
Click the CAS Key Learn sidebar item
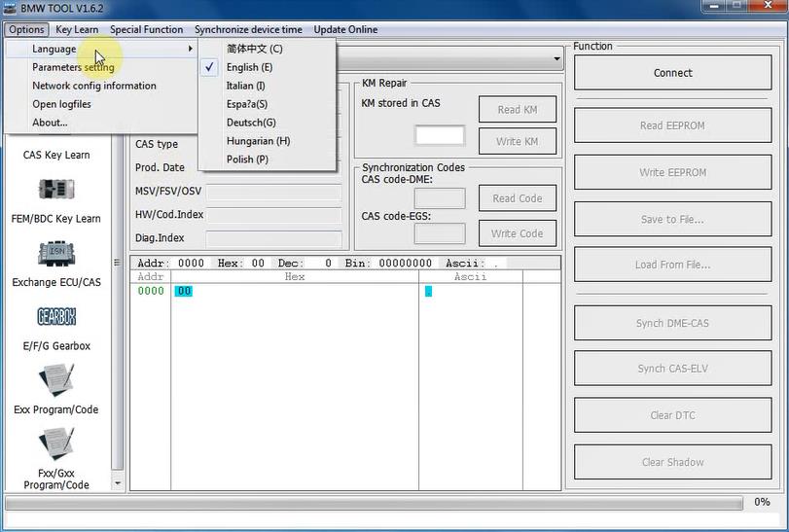56,155
